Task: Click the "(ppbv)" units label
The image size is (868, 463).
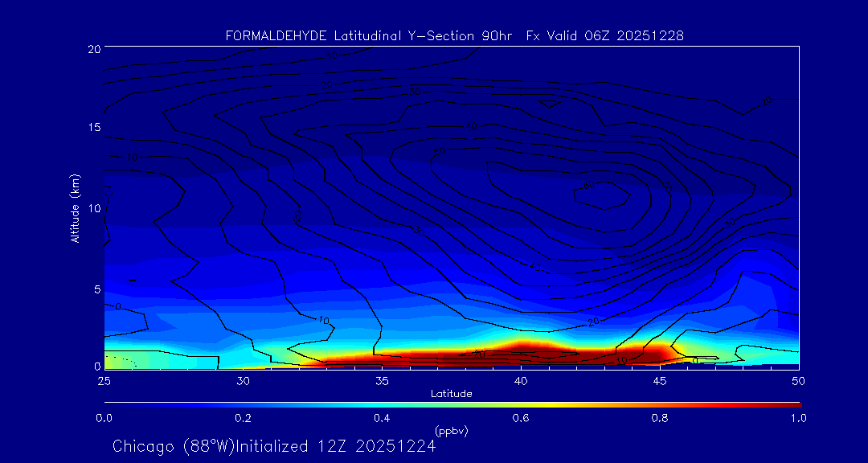Action: [452, 430]
